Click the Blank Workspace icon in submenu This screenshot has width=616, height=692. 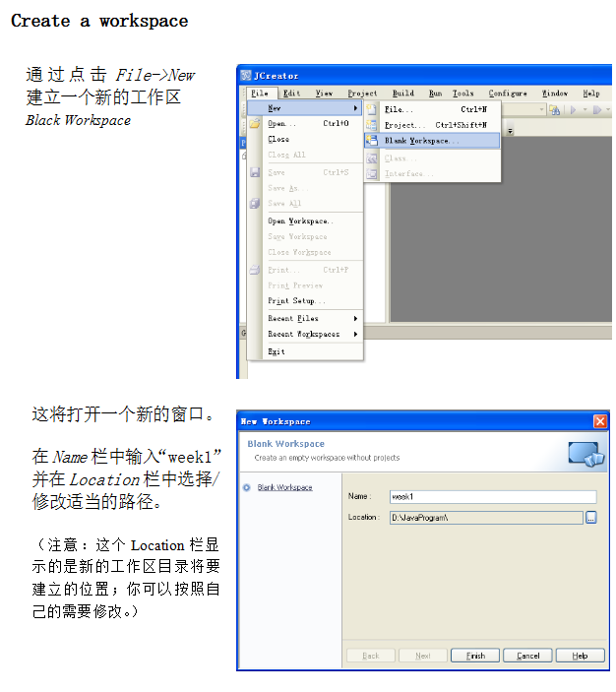click(x=372, y=141)
